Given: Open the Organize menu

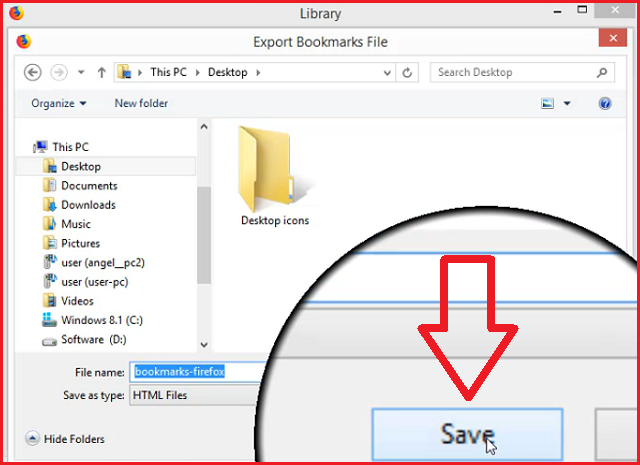Looking at the screenshot, I should (x=59, y=103).
